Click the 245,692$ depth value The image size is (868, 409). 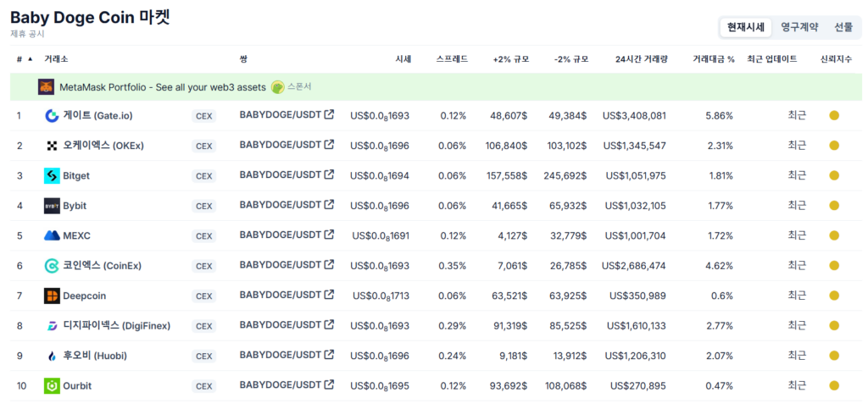pyautogui.click(x=564, y=176)
